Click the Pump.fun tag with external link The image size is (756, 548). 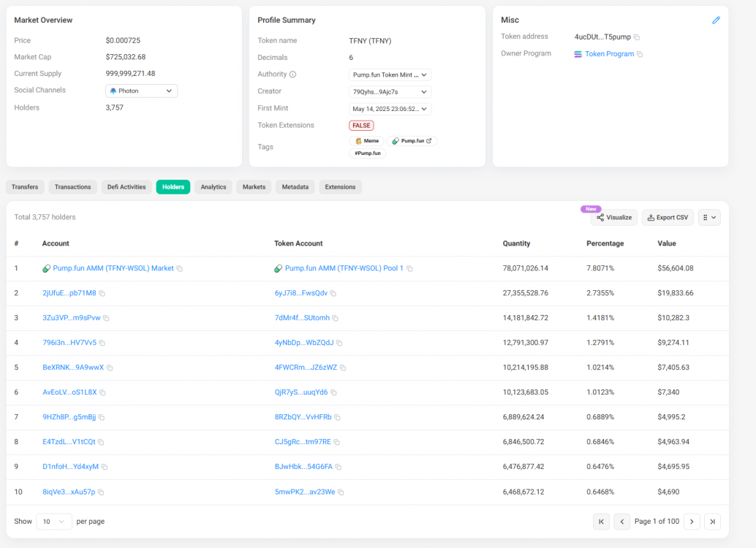(412, 141)
